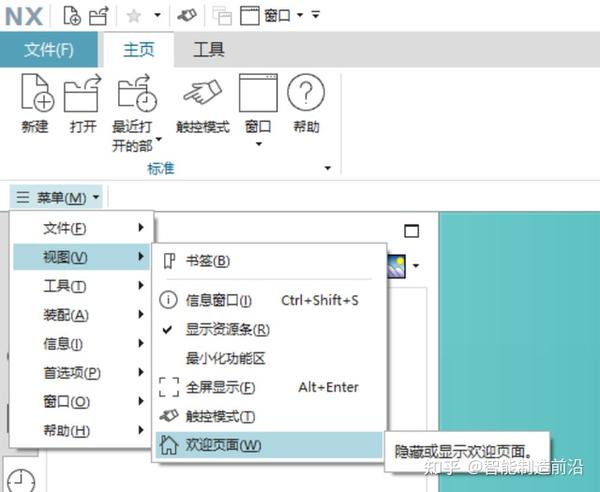Choose 信息窗口(I) from view submenu
This screenshot has width=600, height=492.
click(x=269, y=300)
